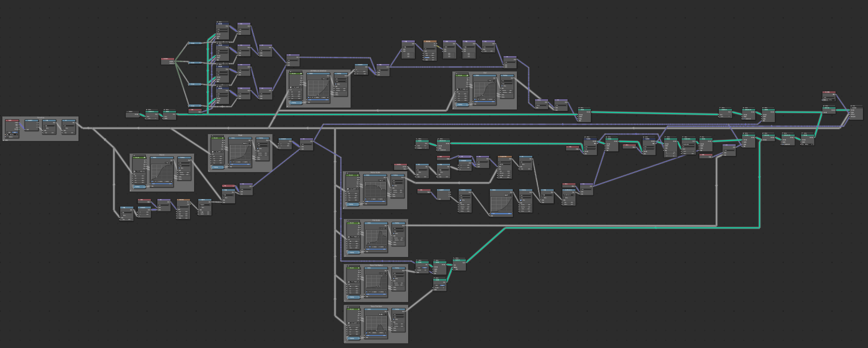Click zoom icon above Noise Scale curve
868x348 pixels.
pos(379,180)
